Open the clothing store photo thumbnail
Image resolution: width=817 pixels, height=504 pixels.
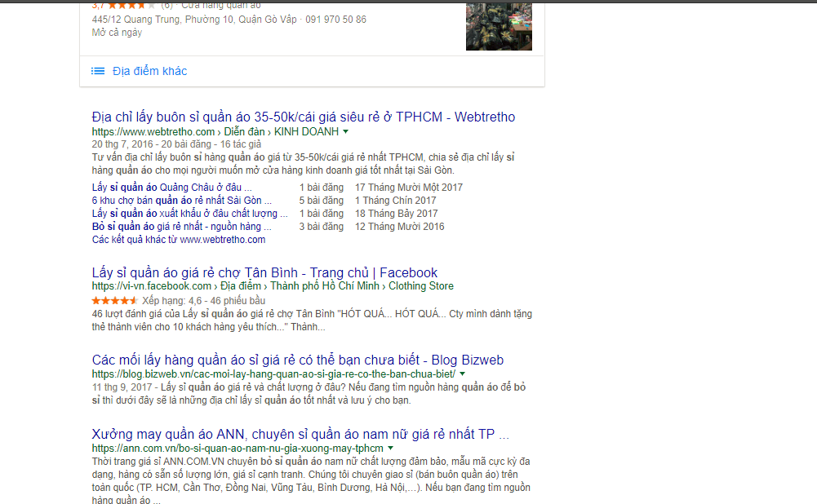(499, 27)
